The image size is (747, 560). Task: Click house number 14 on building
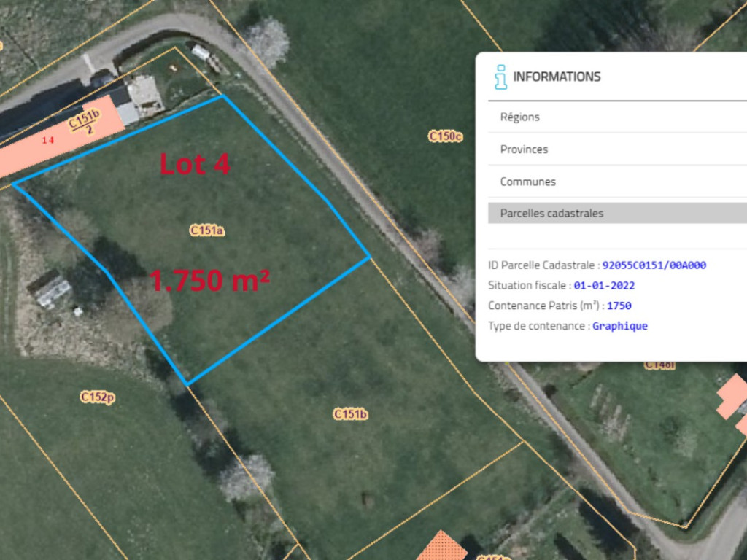pos(47,140)
